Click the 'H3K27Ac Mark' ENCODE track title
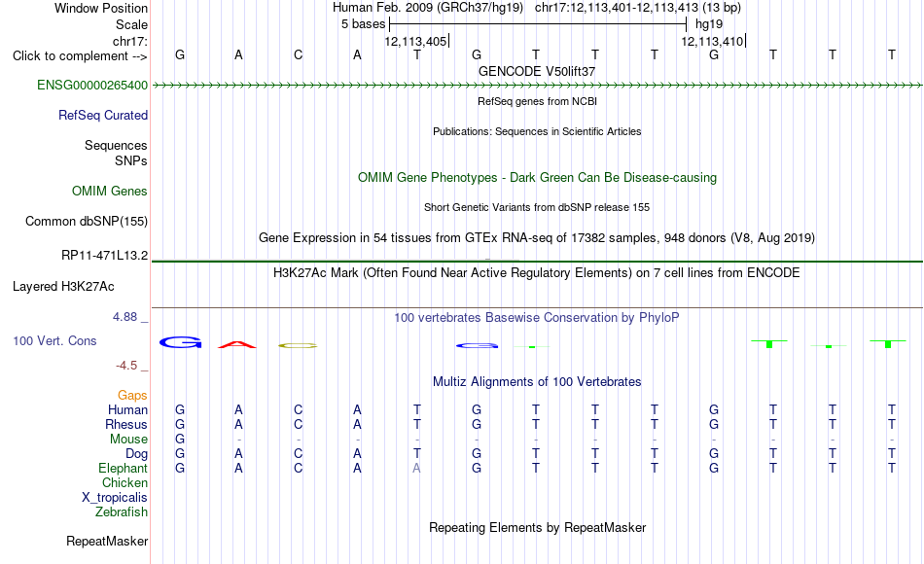Viewport: 924px width, 564px height. (537, 273)
